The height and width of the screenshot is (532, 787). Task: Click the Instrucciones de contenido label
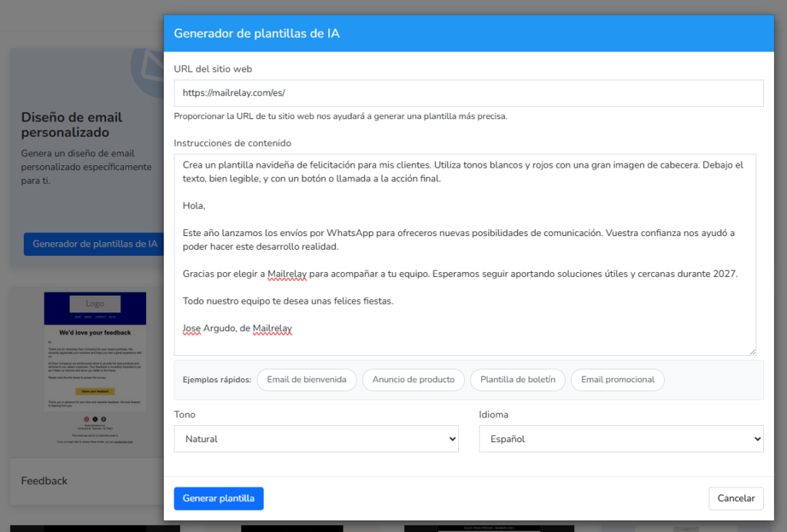coord(232,143)
